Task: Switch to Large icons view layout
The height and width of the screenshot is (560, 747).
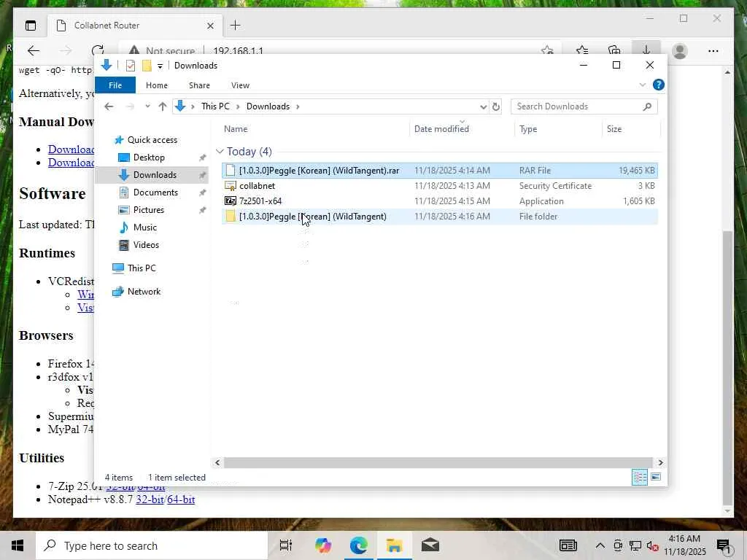Action: tap(656, 477)
